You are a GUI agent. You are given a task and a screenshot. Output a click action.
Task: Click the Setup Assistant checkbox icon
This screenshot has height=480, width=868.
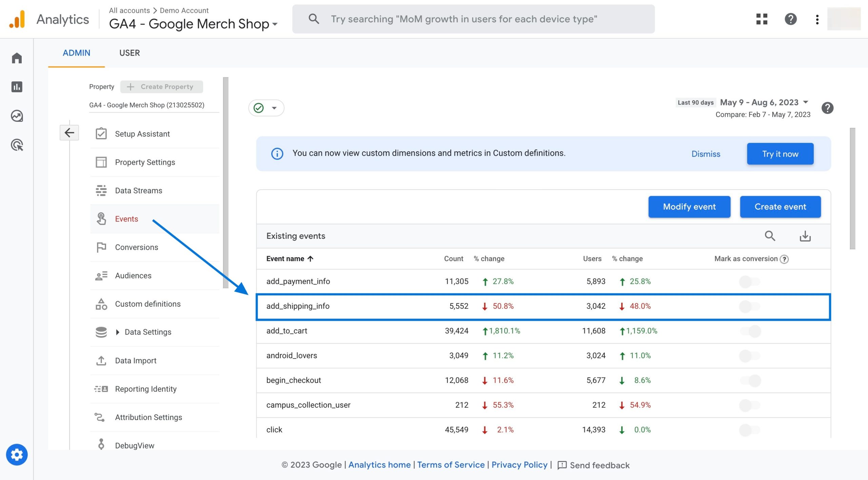tap(101, 134)
